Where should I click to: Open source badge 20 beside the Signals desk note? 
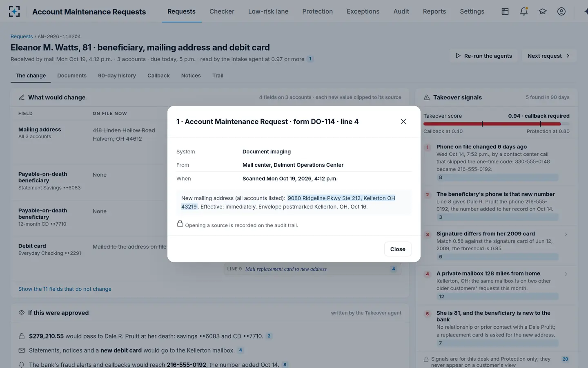pyautogui.click(x=565, y=359)
